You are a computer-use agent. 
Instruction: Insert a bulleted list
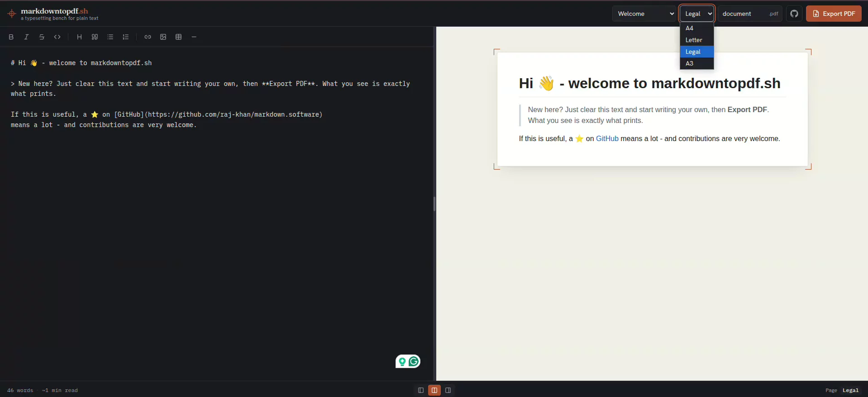110,37
